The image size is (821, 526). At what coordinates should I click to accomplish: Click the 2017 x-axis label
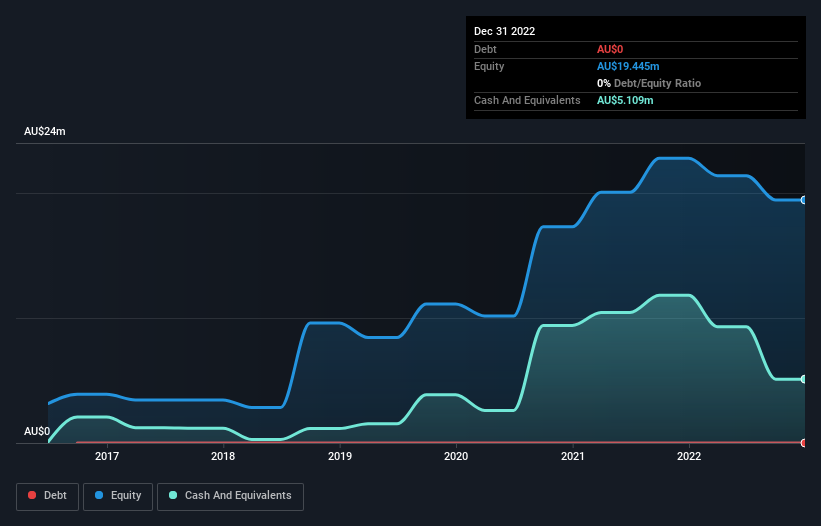pyautogui.click(x=107, y=456)
